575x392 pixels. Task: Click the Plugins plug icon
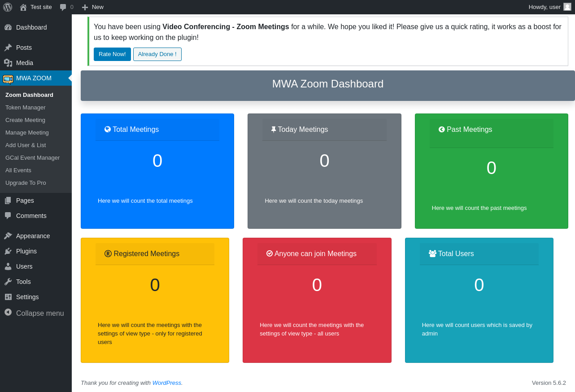coord(8,251)
